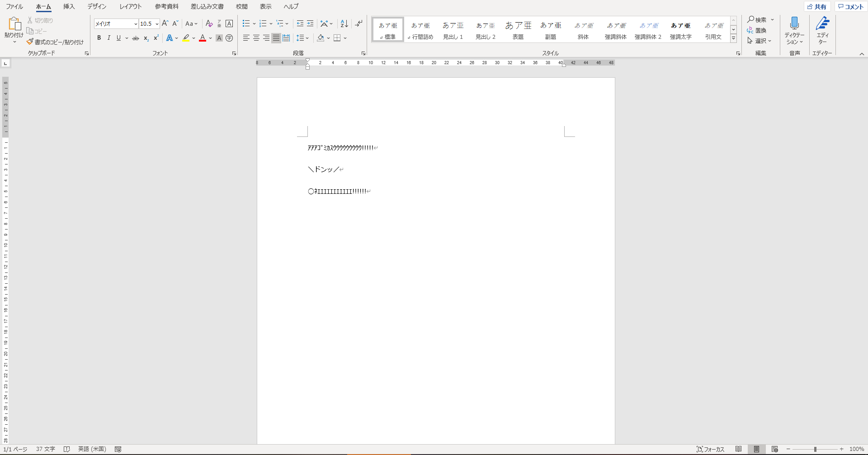Click the character shading A icon
Image resolution: width=868 pixels, height=455 pixels.
click(219, 38)
